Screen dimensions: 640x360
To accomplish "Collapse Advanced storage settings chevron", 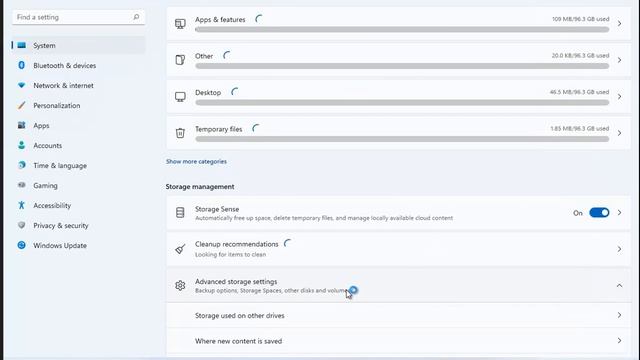I will coord(619,285).
